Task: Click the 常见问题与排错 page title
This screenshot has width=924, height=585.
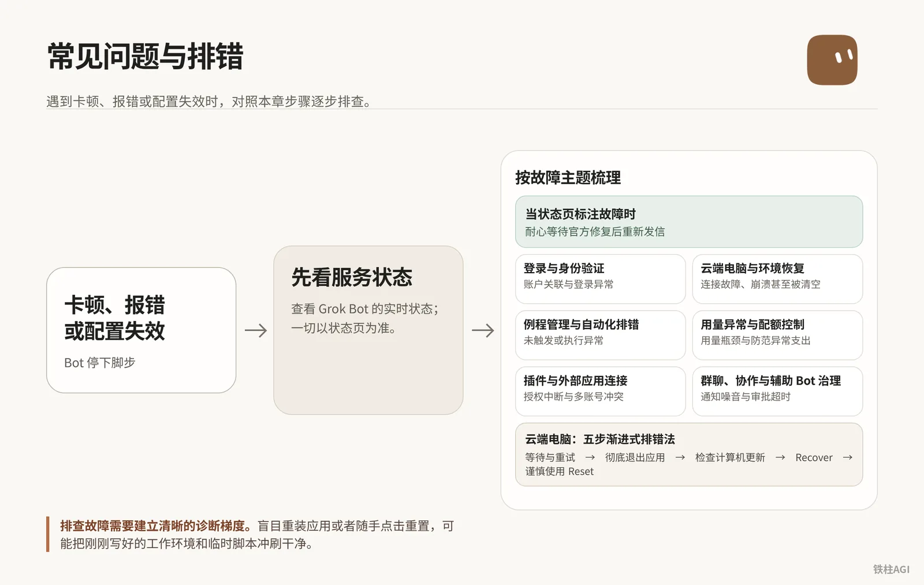Action: click(x=145, y=57)
